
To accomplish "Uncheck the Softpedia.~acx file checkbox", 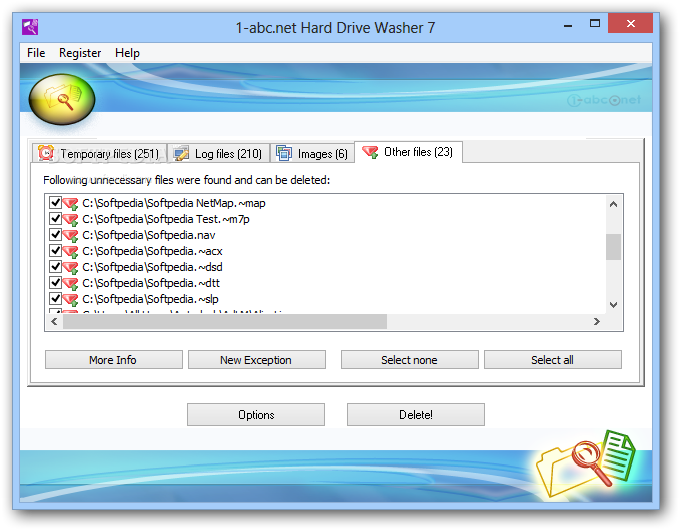I will 55,251.
